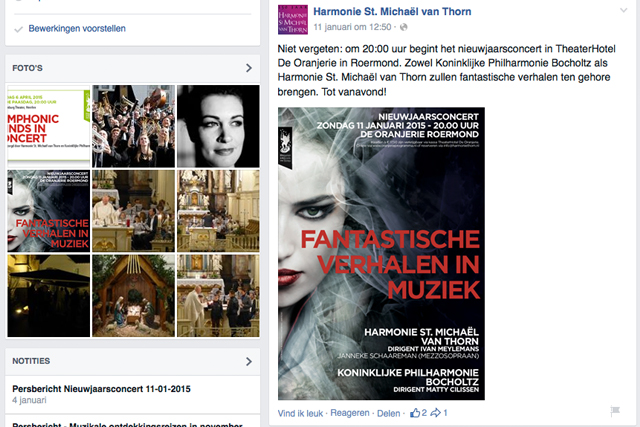Click 'Vind ik leuk' on the post

pos(300,413)
